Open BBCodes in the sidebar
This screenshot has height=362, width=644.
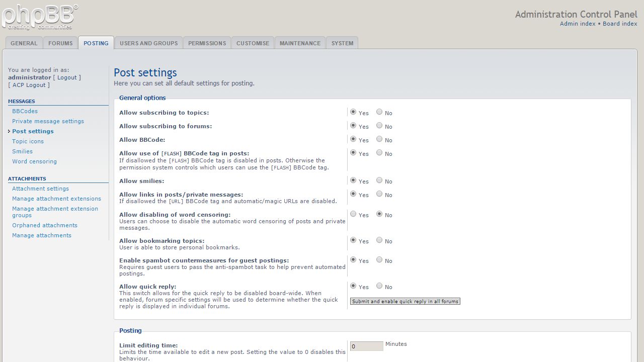pyautogui.click(x=25, y=111)
